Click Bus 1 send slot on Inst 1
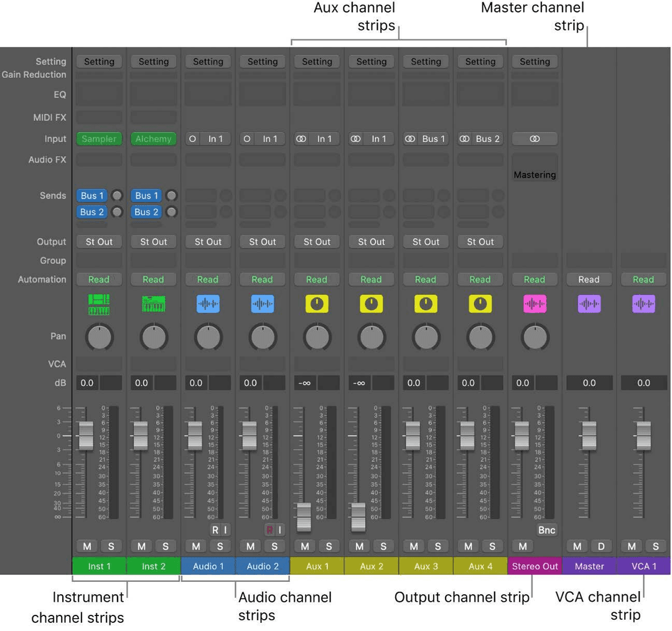Screen dimensions: 672x631 (92, 195)
